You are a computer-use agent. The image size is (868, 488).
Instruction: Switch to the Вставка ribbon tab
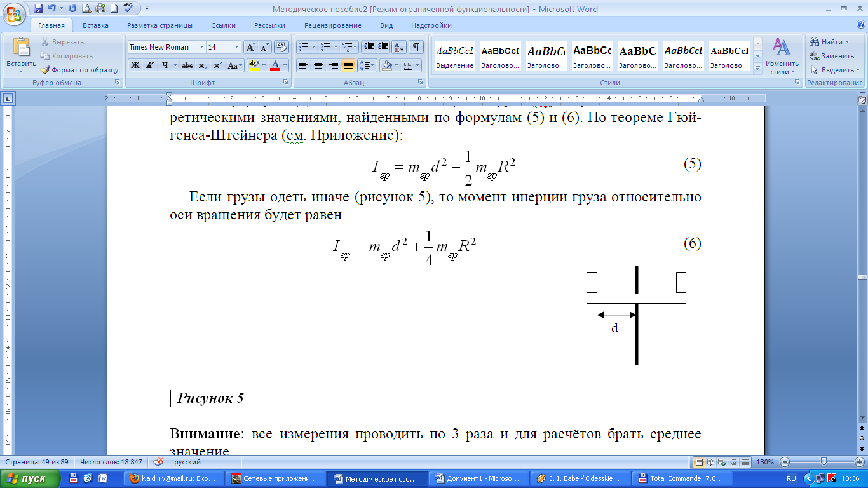95,25
